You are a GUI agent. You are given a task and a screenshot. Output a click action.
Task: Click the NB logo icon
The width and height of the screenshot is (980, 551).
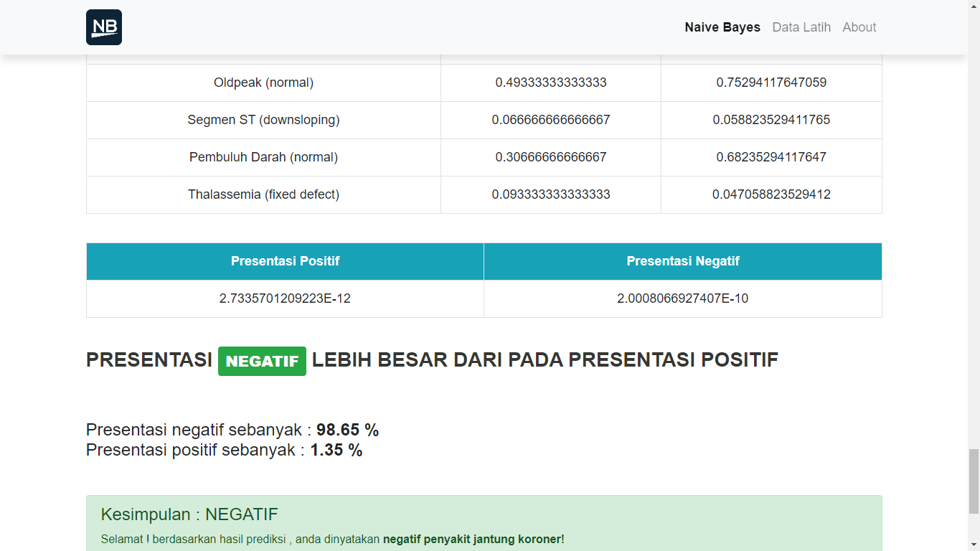click(x=104, y=27)
